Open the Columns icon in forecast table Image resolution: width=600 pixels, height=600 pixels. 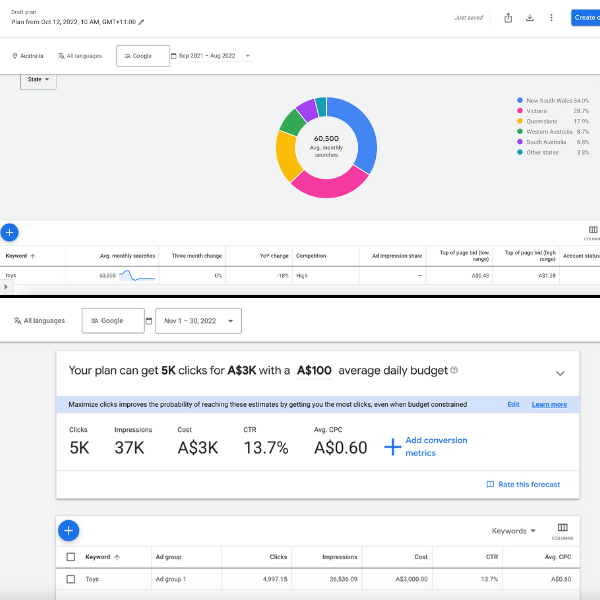pos(562,530)
